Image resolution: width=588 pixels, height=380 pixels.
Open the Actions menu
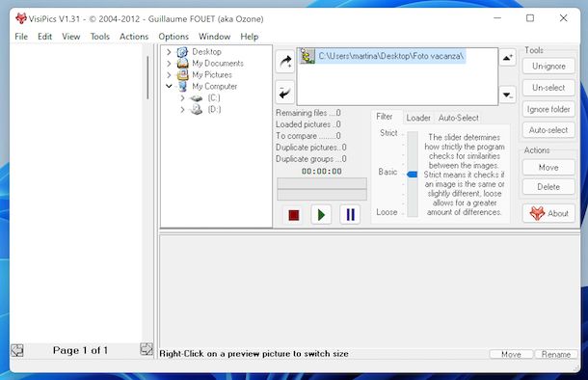[x=134, y=37]
